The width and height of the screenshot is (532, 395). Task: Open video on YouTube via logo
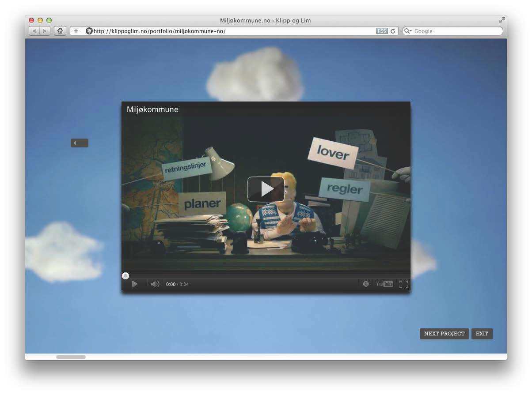(384, 284)
